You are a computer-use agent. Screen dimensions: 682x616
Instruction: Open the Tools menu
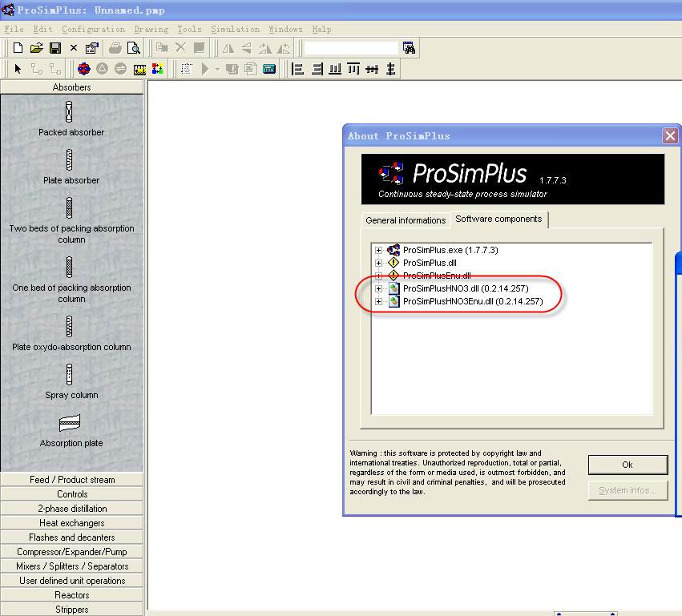[x=189, y=29]
